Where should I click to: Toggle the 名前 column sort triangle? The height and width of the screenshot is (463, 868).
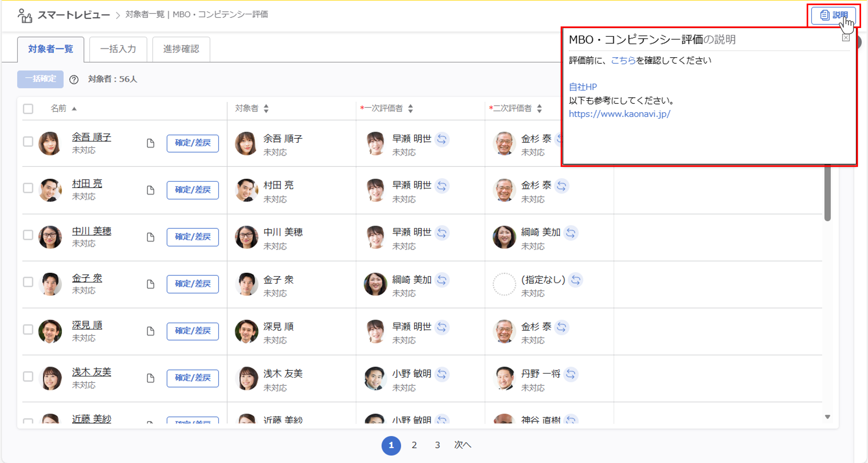75,109
